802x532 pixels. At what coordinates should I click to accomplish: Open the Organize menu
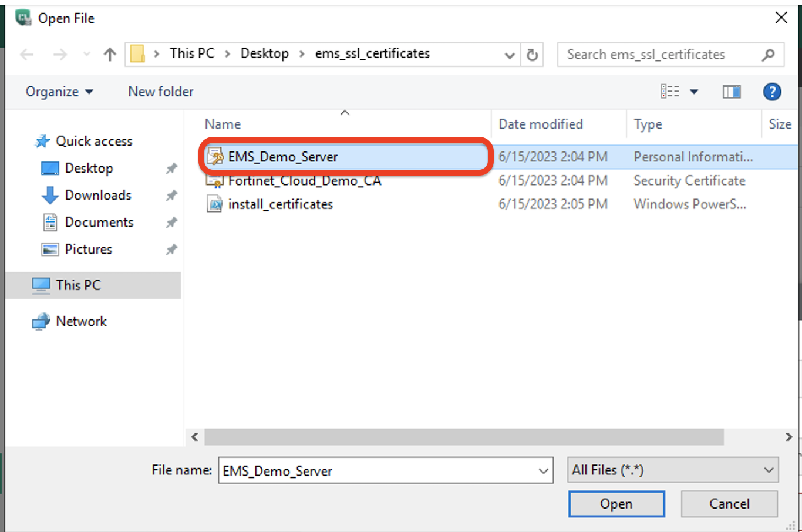click(x=59, y=92)
